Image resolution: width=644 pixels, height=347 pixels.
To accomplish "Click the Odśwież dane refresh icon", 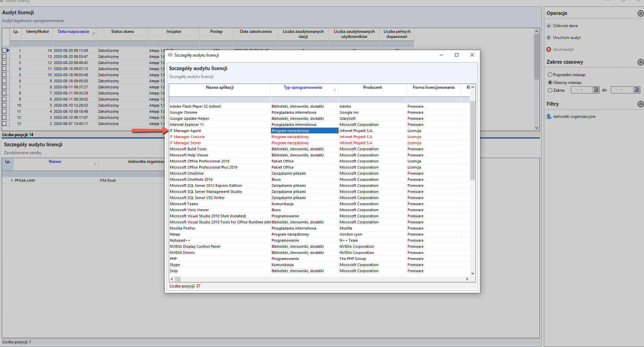I will pyautogui.click(x=549, y=26).
